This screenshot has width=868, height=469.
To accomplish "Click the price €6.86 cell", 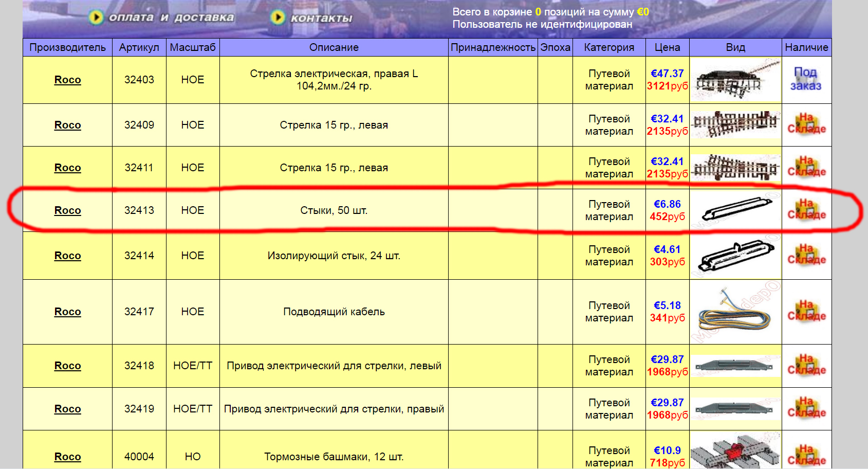I will click(x=667, y=210).
